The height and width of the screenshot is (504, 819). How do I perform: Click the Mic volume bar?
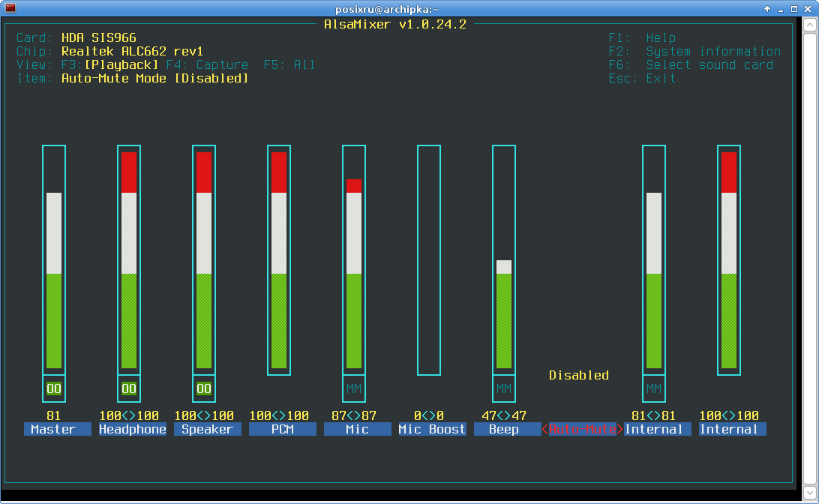353,260
